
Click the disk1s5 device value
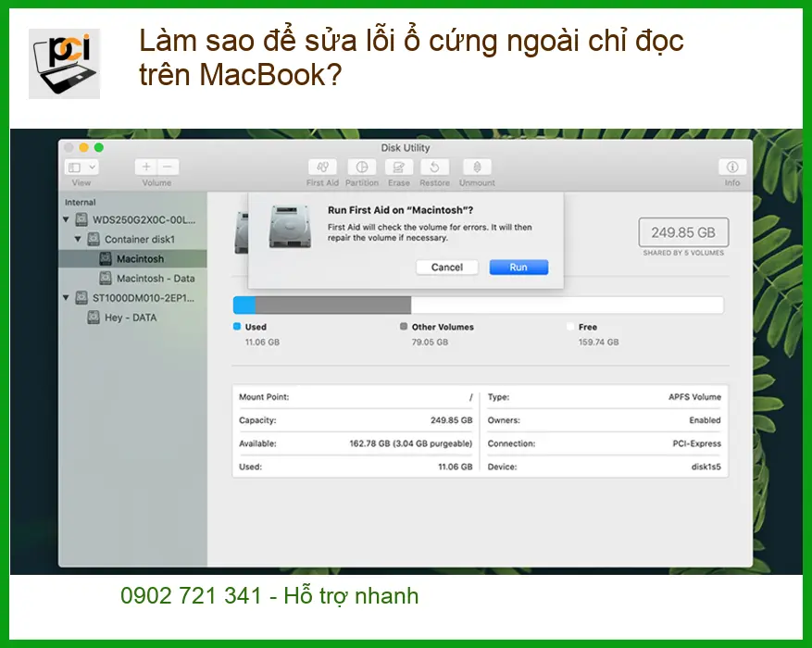[x=706, y=467]
